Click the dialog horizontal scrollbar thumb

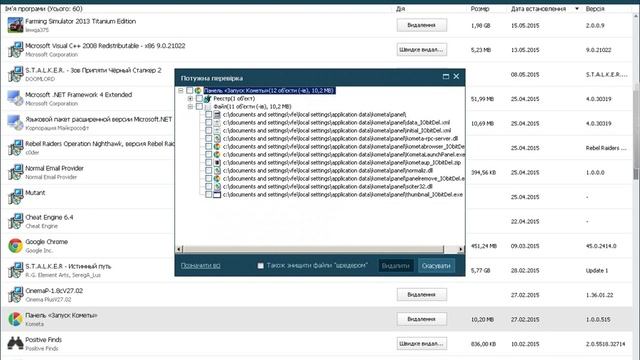(313, 249)
